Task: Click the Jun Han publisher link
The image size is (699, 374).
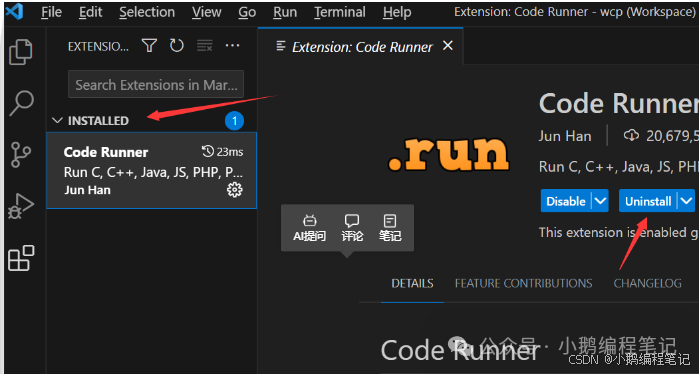Action: pos(565,136)
